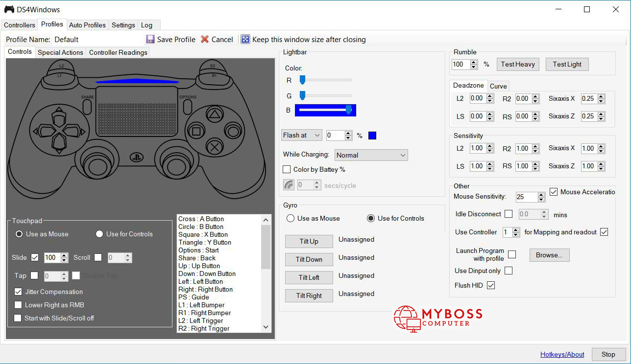Expand the Use Controller number stepper
Image resolution: width=631 pixels, height=364 pixels.
point(515,230)
